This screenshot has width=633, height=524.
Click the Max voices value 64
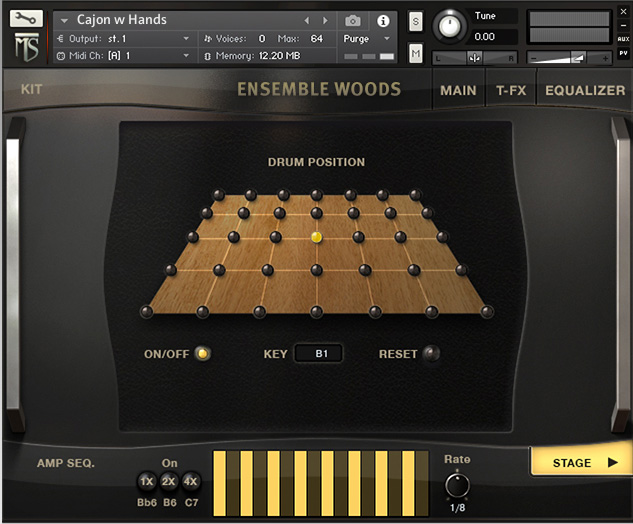(316, 39)
